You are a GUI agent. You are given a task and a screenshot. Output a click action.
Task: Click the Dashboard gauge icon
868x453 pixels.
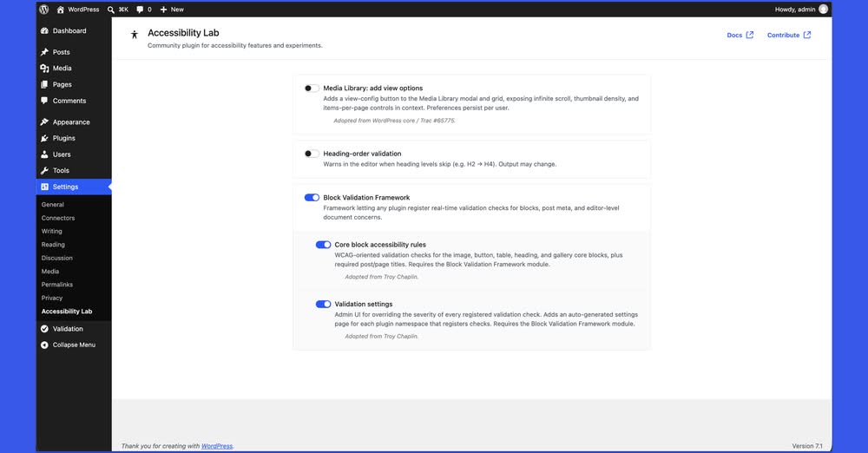(x=44, y=31)
